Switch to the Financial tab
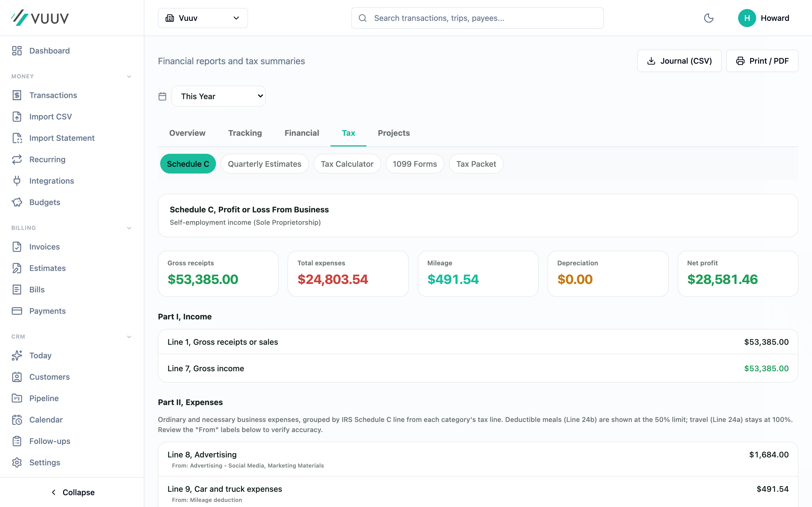The width and height of the screenshot is (812, 507). pyautogui.click(x=302, y=133)
